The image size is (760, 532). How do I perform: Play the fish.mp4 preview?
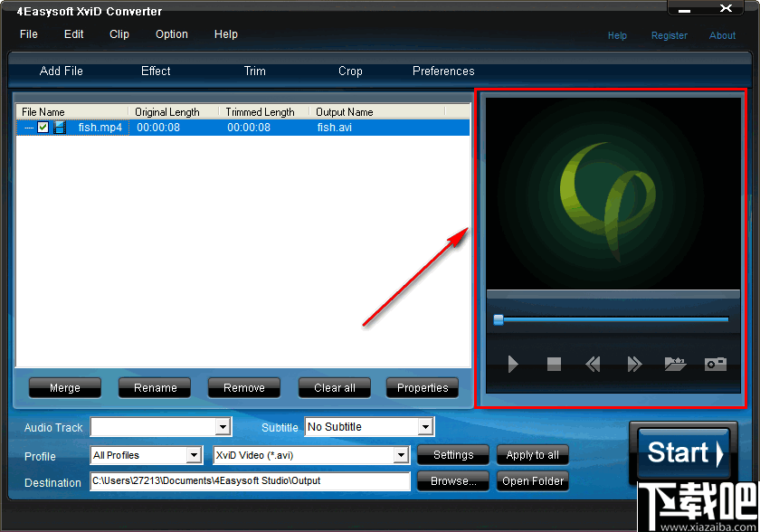coord(513,365)
